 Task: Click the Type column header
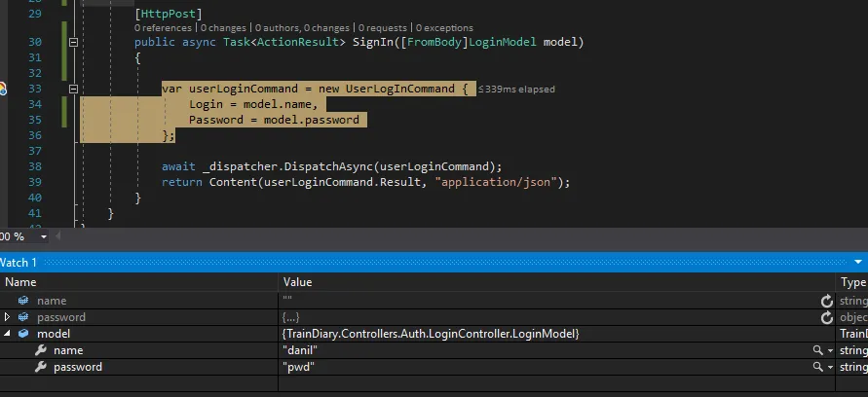853,282
